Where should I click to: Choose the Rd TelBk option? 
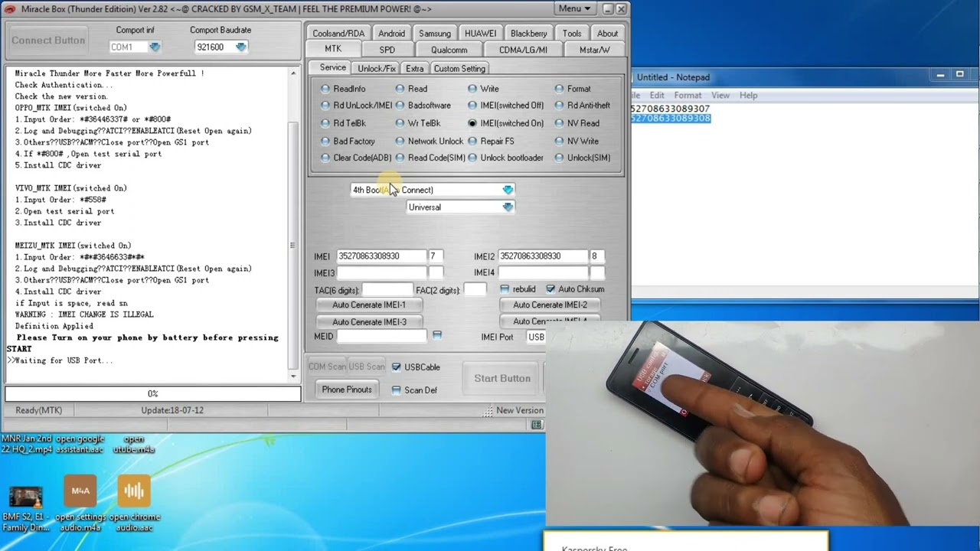click(325, 123)
